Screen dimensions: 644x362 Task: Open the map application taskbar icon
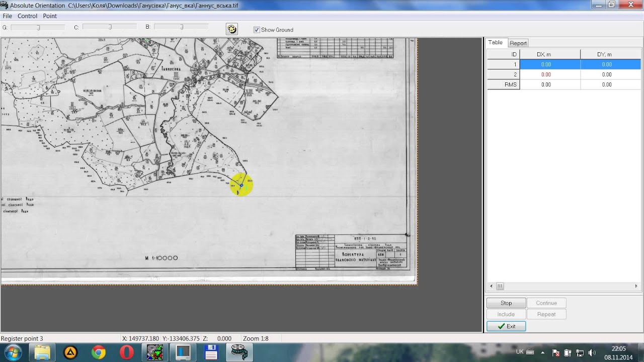click(x=155, y=353)
